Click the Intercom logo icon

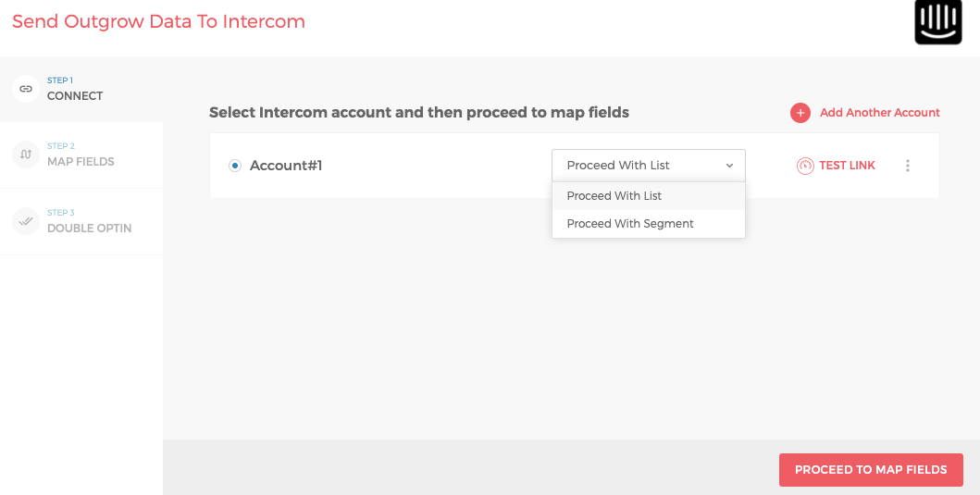pos(938,22)
